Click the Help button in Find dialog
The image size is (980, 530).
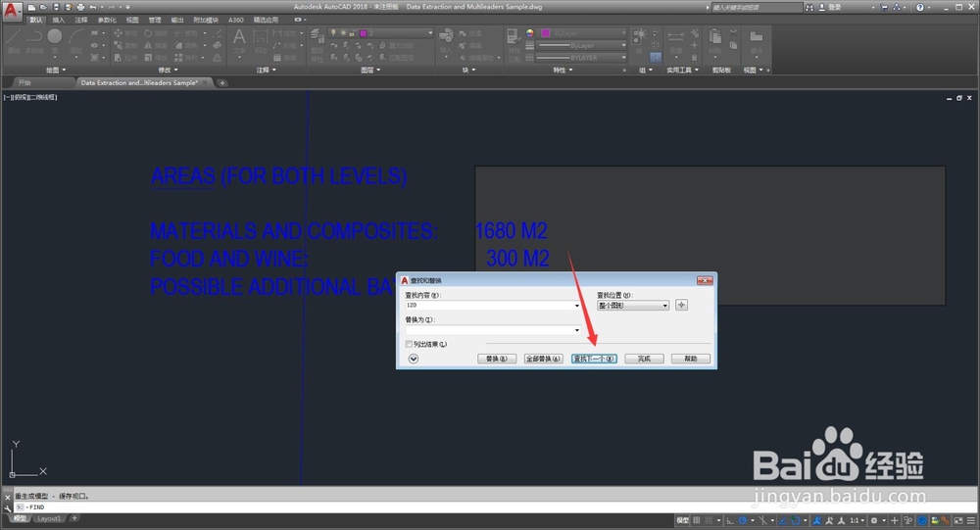coord(691,359)
